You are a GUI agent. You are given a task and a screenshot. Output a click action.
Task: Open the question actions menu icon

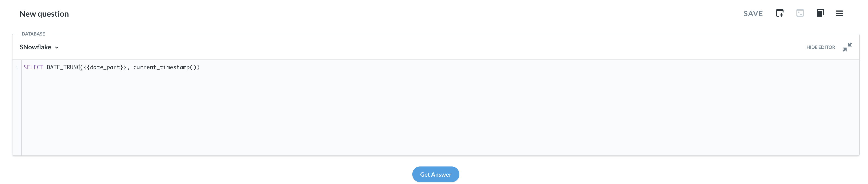tap(839, 13)
